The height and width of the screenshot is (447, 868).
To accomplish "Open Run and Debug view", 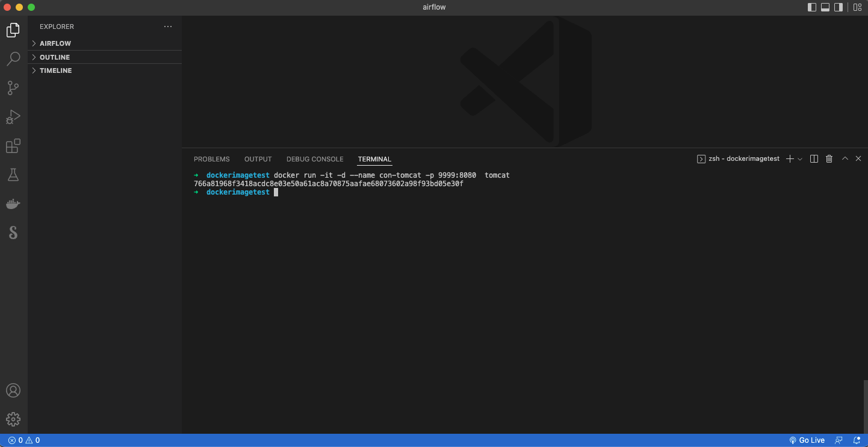I will pos(13,117).
